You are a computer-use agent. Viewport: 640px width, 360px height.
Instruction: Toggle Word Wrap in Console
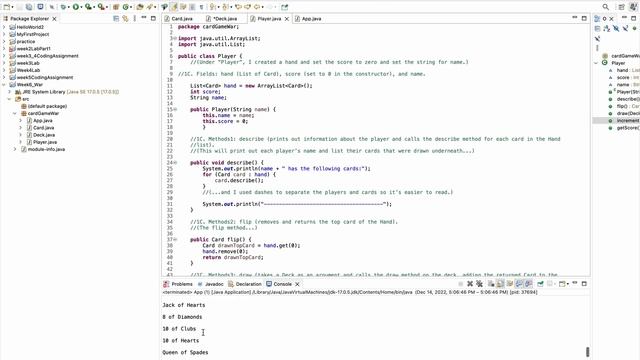tap(509, 284)
